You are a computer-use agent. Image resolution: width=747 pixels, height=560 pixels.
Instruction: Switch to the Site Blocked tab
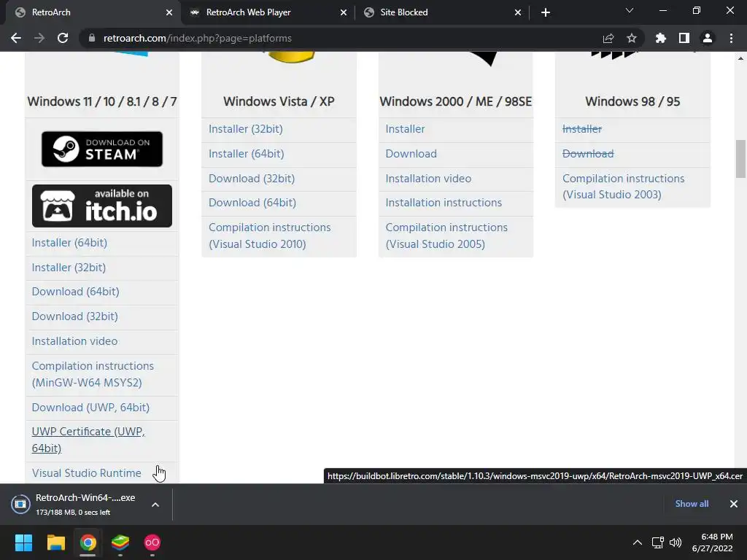[442, 12]
